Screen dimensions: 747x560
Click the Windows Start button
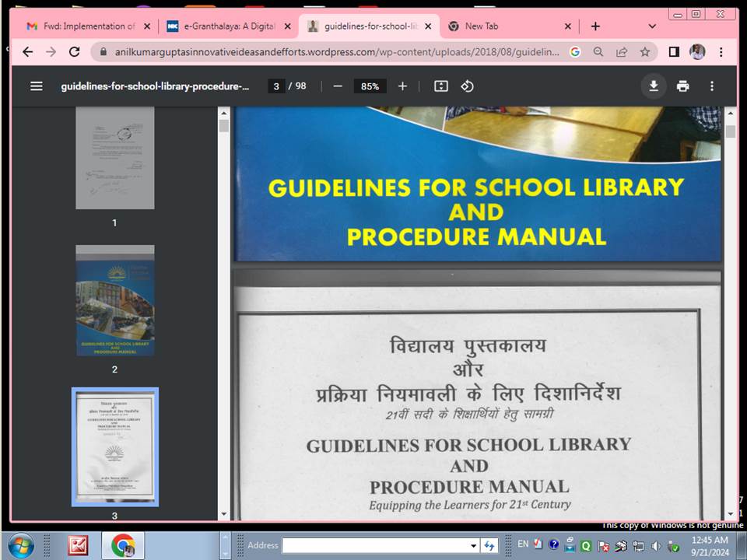pyautogui.click(x=21, y=545)
